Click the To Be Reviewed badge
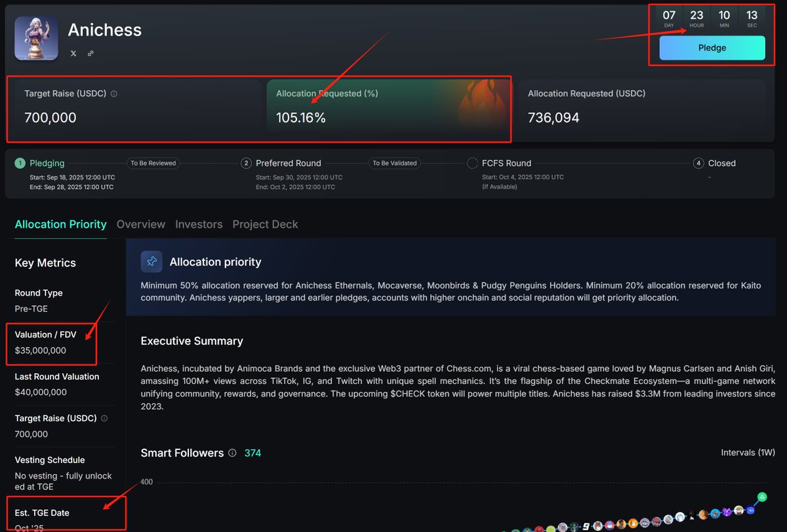This screenshot has height=532, width=787. click(x=153, y=163)
